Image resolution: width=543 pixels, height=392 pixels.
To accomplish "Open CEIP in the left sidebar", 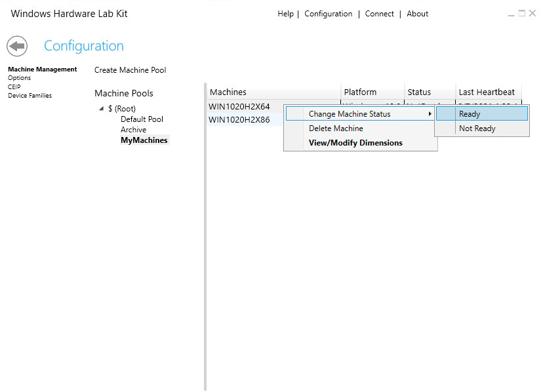I will tap(14, 87).
